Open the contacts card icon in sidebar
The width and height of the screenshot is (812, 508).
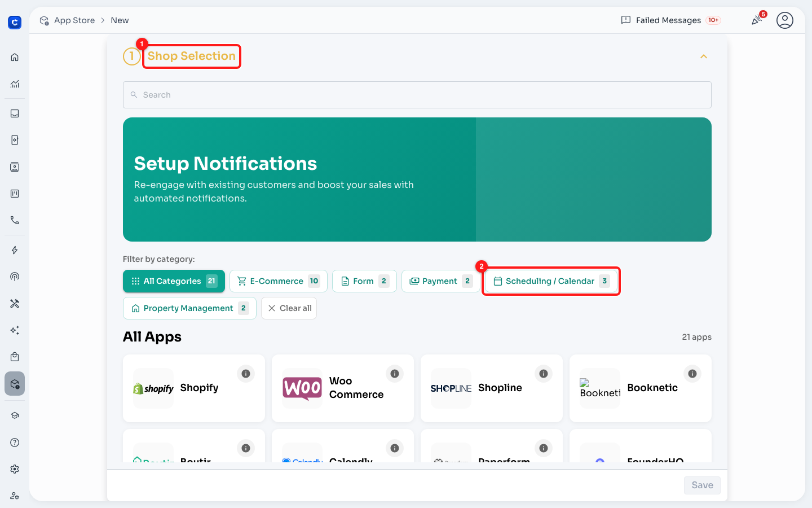pyautogui.click(x=15, y=167)
